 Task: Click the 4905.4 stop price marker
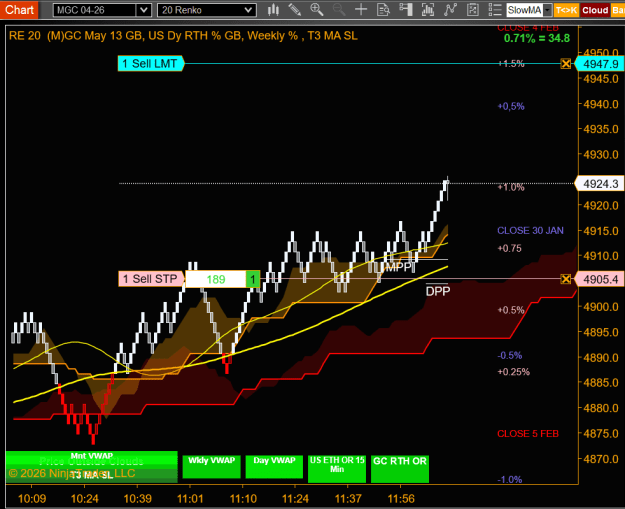[x=599, y=279]
